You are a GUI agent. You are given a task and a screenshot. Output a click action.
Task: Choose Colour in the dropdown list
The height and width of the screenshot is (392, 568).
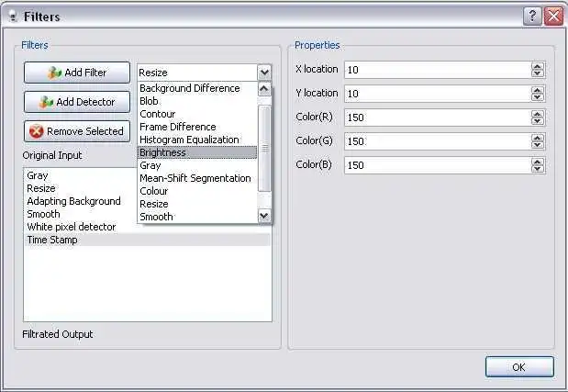[197, 191]
